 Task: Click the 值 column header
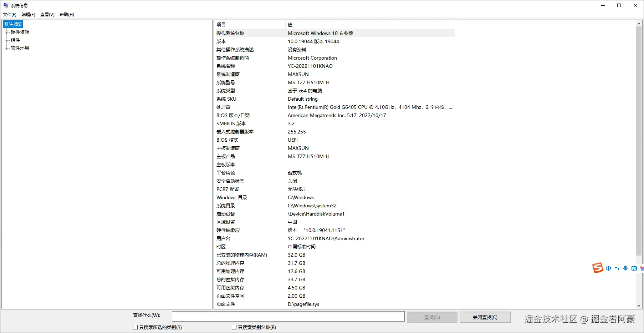(370, 25)
